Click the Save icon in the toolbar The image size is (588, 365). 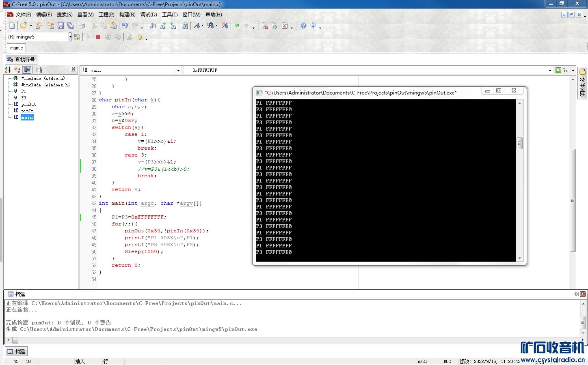tap(61, 26)
